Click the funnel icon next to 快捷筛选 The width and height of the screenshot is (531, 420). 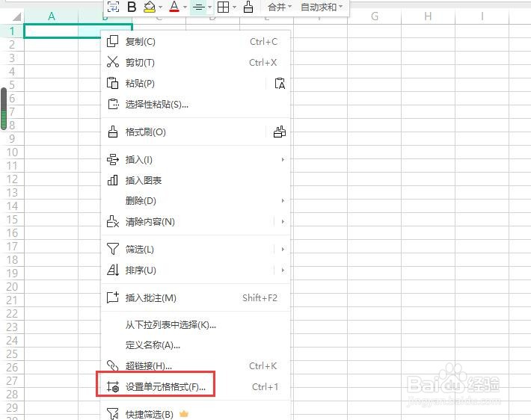click(x=113, y=413)
